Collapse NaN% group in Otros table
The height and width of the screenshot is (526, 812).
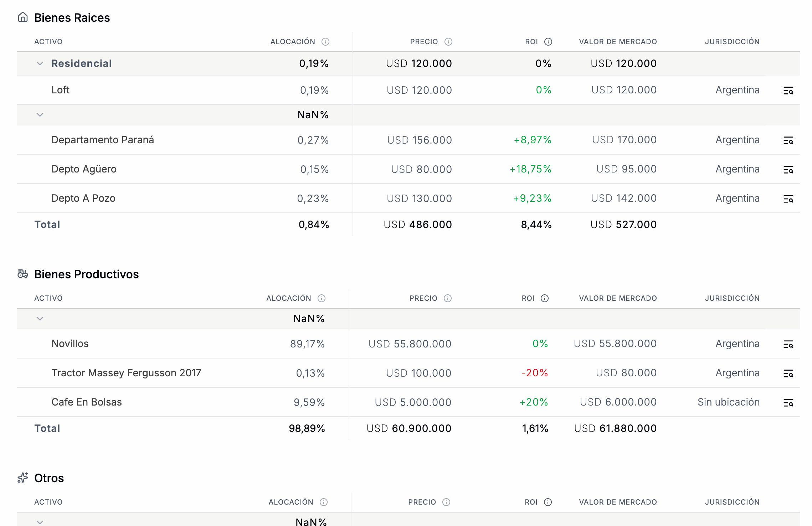[40, 522]
